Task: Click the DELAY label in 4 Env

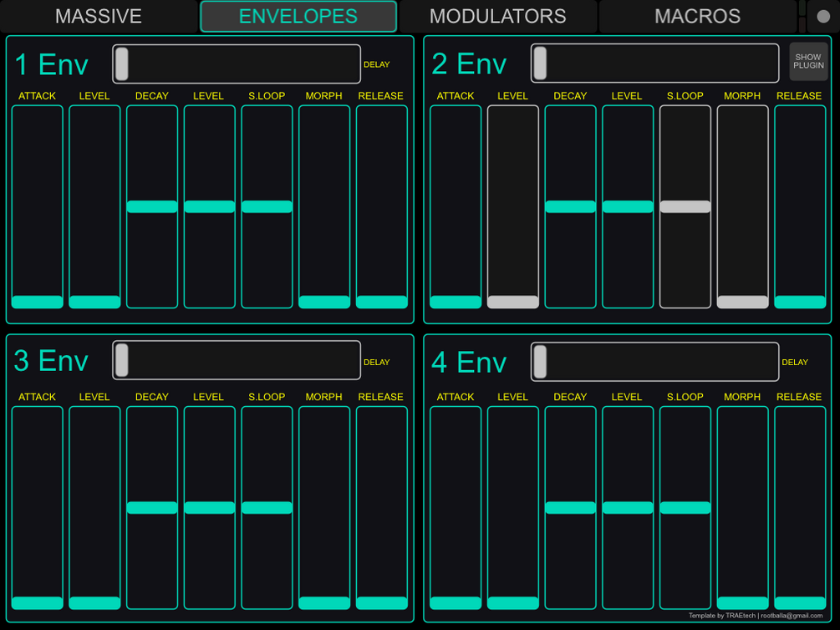Action: coord(795,362)
